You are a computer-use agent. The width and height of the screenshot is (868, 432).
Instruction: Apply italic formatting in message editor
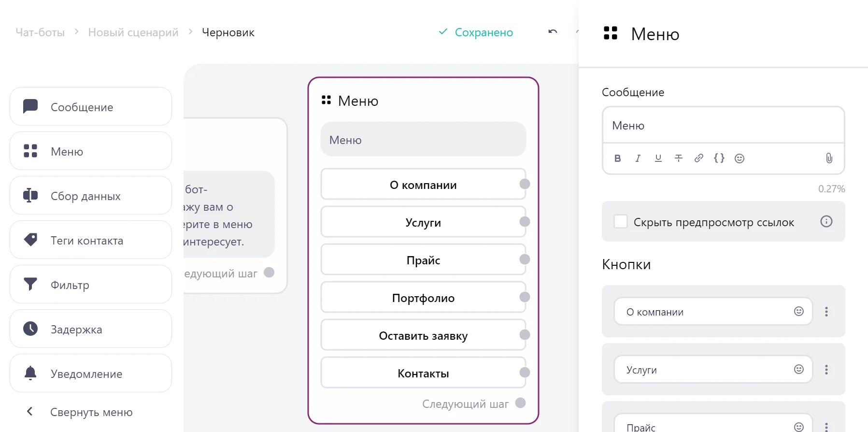[638, 158]
